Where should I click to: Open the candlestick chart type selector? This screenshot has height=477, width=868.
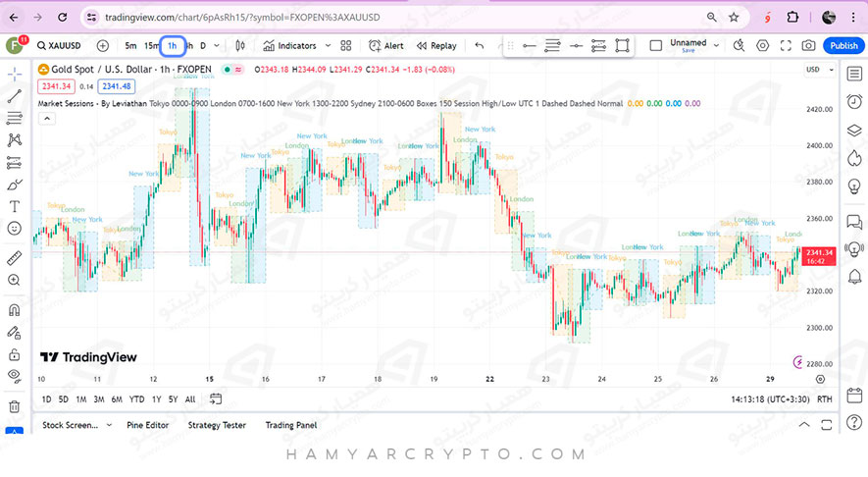pyautogui.click(x=240, y=45)
